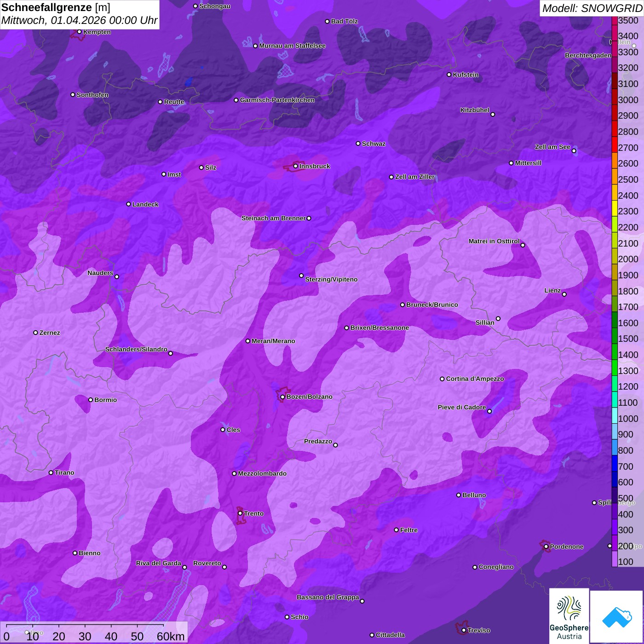Click the 'Garmisch-Partenkirchen' label

click(277, 100)
